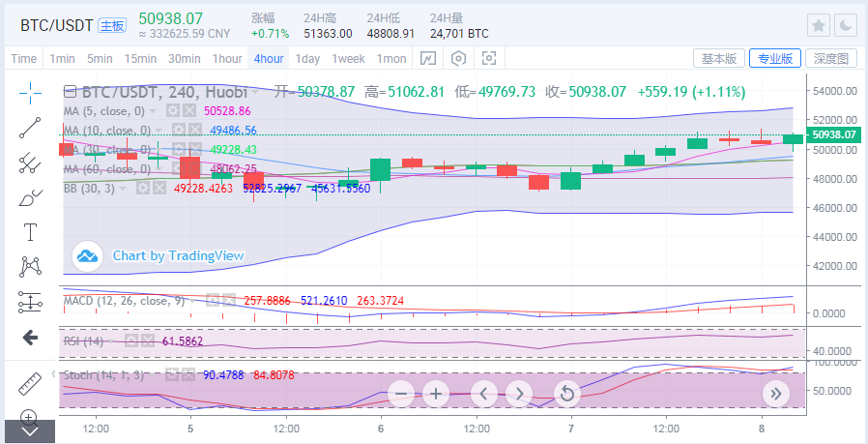The width and height of the screenshot is (868, 444).
Task: Remove the Stoch indicator
Action: (188, 374)
